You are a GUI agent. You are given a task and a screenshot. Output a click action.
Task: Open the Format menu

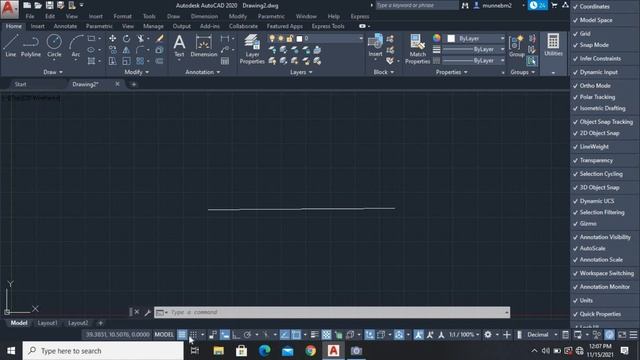[x=122, y=16]
